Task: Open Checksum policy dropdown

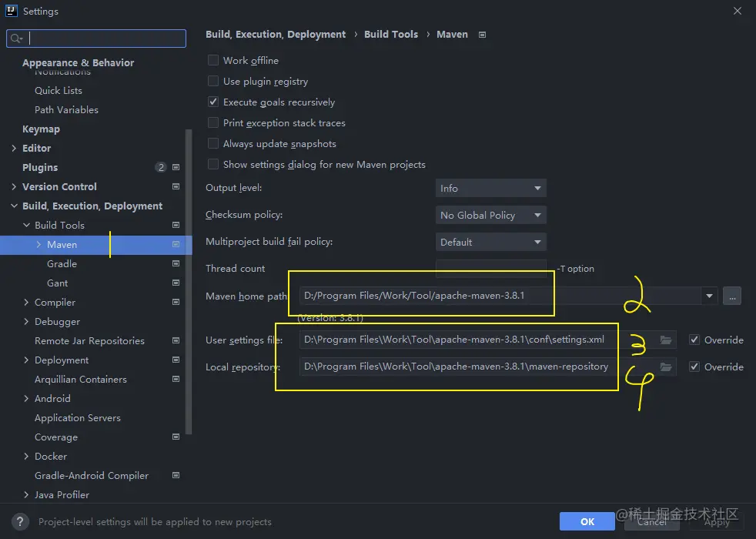Action: (x=491, y=215)
